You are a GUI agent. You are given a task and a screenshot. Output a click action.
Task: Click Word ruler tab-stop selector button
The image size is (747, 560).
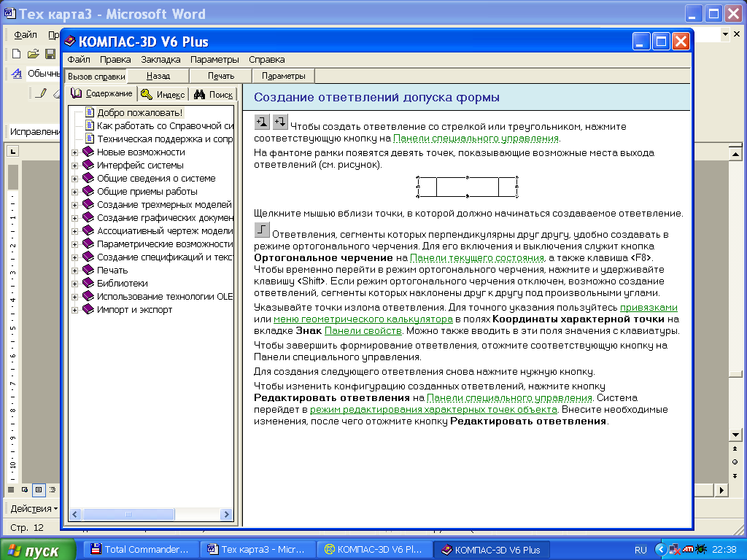13,152
